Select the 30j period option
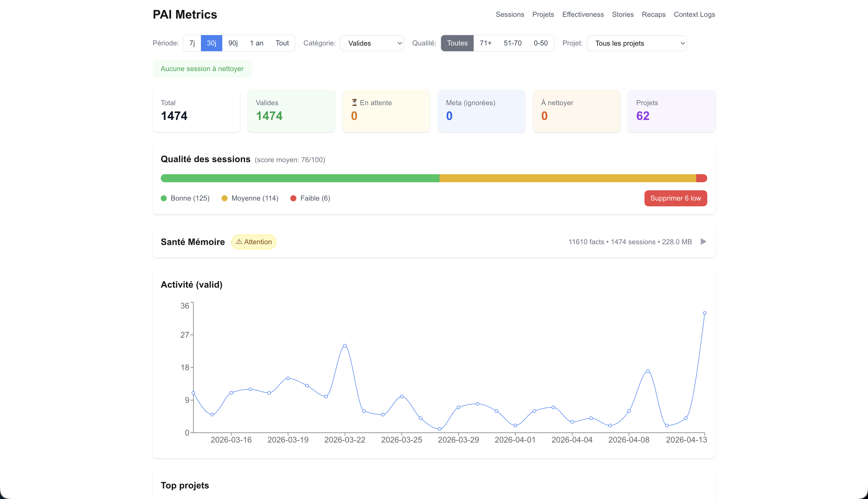This screenshot has width=868, height=499. coord(211,43)
